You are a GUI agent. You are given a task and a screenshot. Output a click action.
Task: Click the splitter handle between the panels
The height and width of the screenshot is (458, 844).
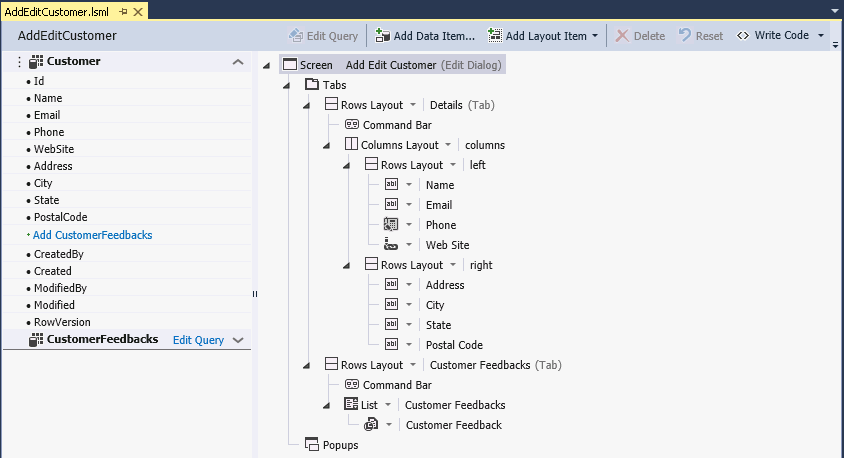255,294
